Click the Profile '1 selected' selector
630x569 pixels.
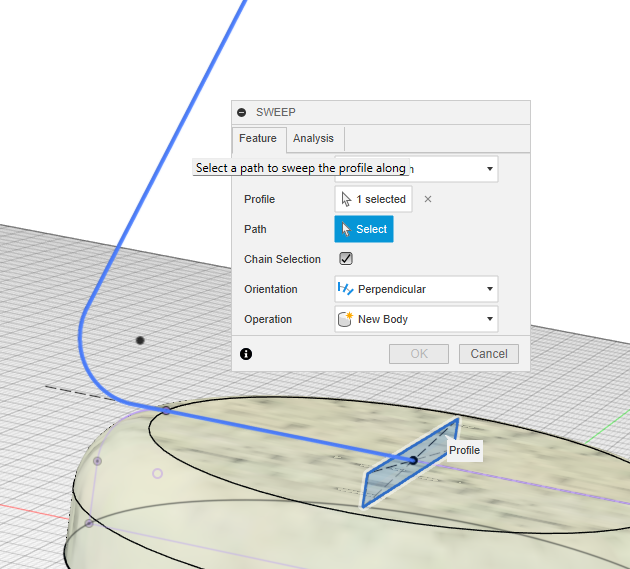[373, 199]
